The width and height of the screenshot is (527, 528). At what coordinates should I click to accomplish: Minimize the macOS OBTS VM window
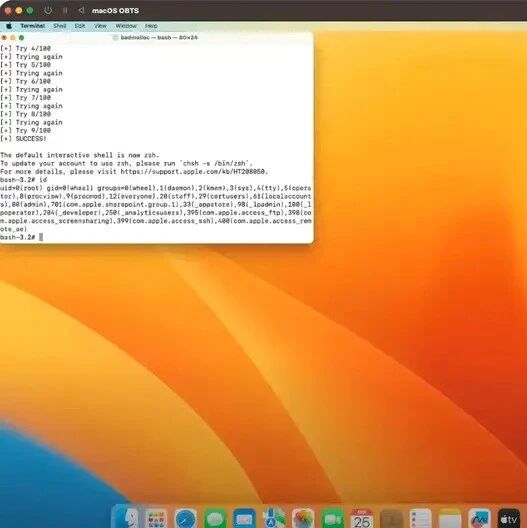pyautogui.click(x=19, y=10)
